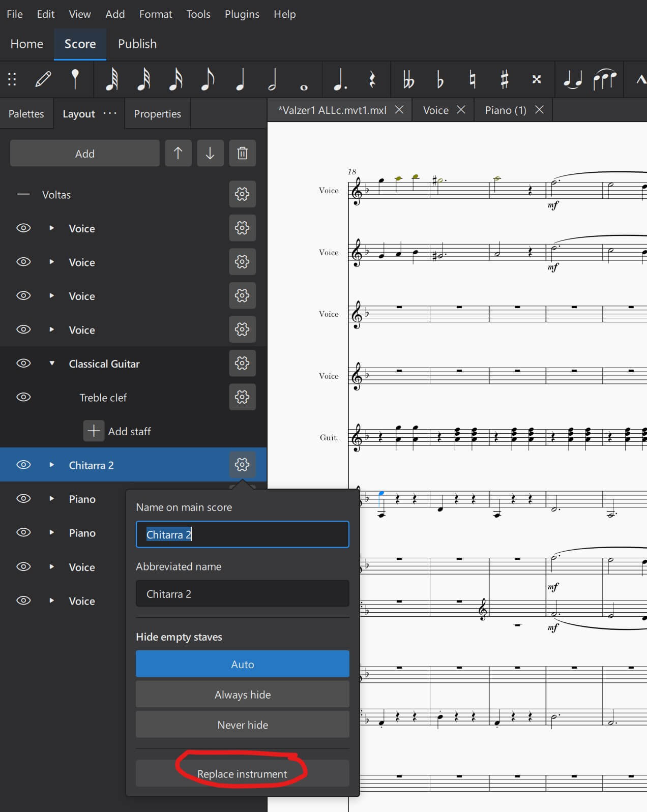Image resolution: width=647 pixels, height=812 pixels.
Task: Collapse the Classical Guitar tree item
Action: coord(52,364)
